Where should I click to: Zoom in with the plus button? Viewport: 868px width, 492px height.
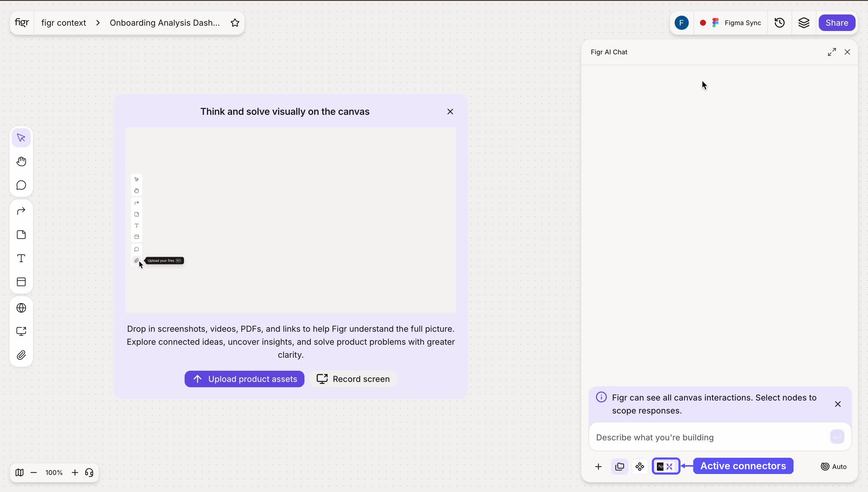tap(75, 473)
